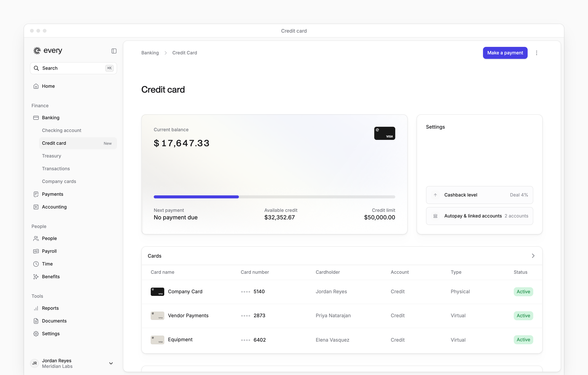Click the Time clock icon
Viewport: 588px width, 375px height.
[x=36, y=264]
